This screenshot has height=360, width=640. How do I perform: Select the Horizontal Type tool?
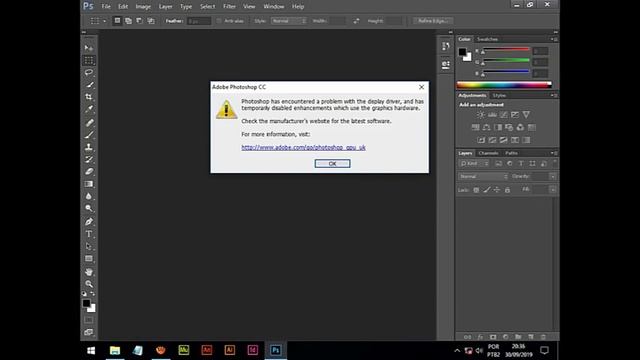[89, 234]
